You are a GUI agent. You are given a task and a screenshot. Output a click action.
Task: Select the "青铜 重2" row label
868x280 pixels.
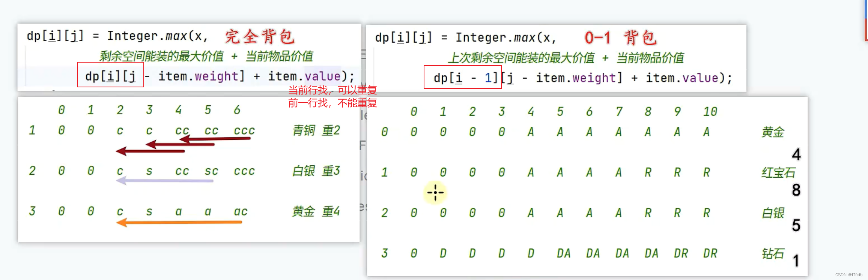coord(316,130)
